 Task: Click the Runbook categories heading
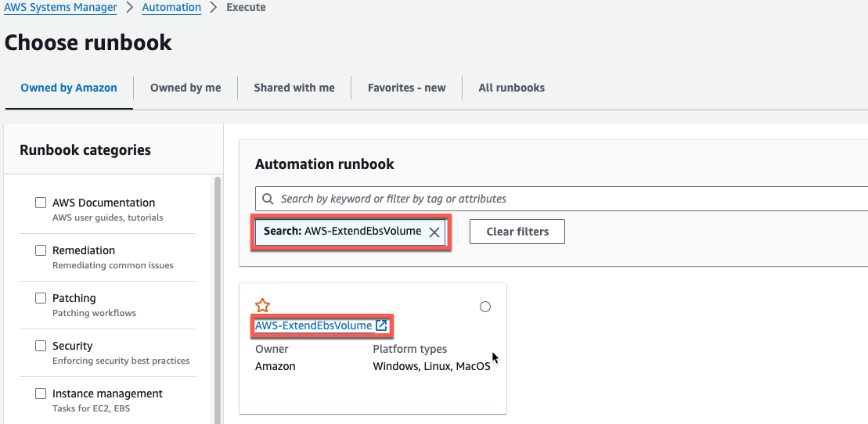click(x=85, y=150)
